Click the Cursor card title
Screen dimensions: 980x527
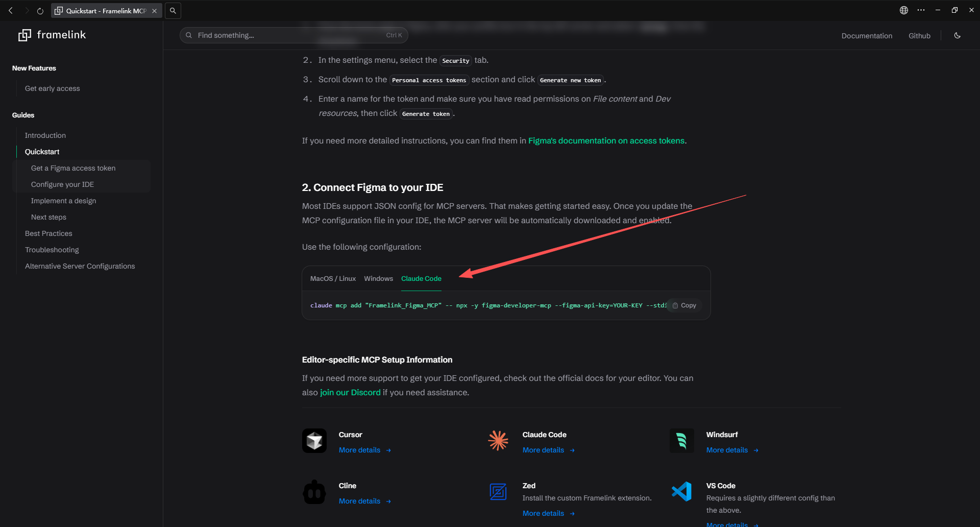pos(351,435)
